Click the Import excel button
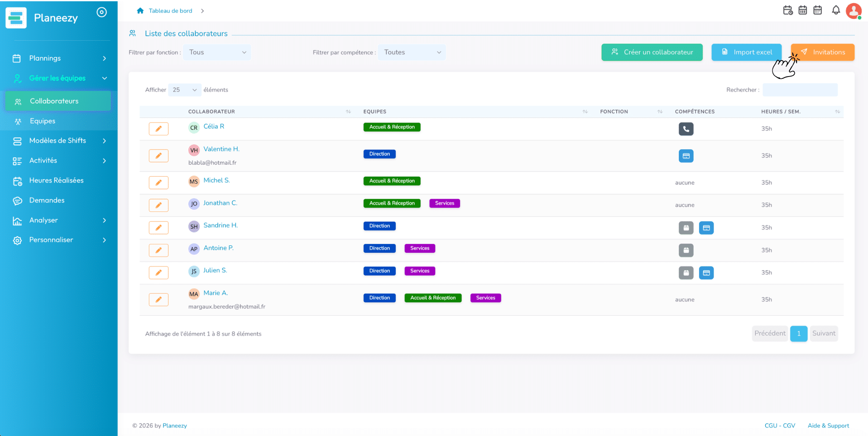This screenshot has width=868, height=436. [x=746, y=52]
